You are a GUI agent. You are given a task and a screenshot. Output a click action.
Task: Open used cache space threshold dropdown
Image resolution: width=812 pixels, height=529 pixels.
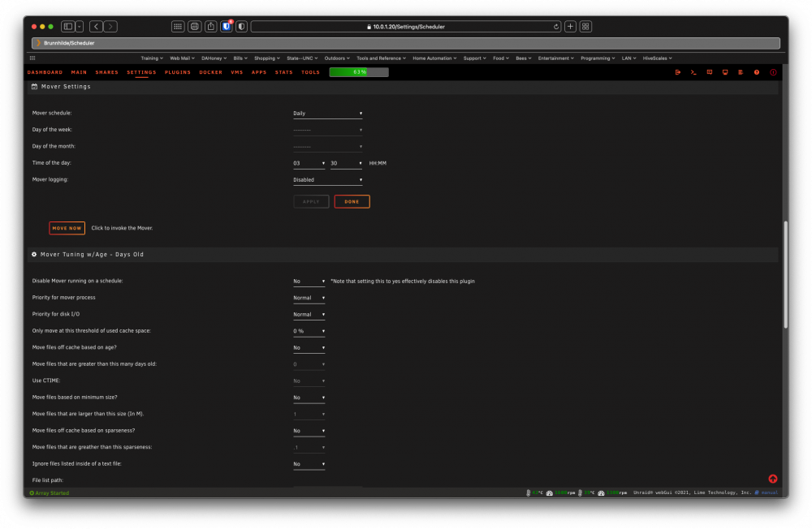[309, 331]
